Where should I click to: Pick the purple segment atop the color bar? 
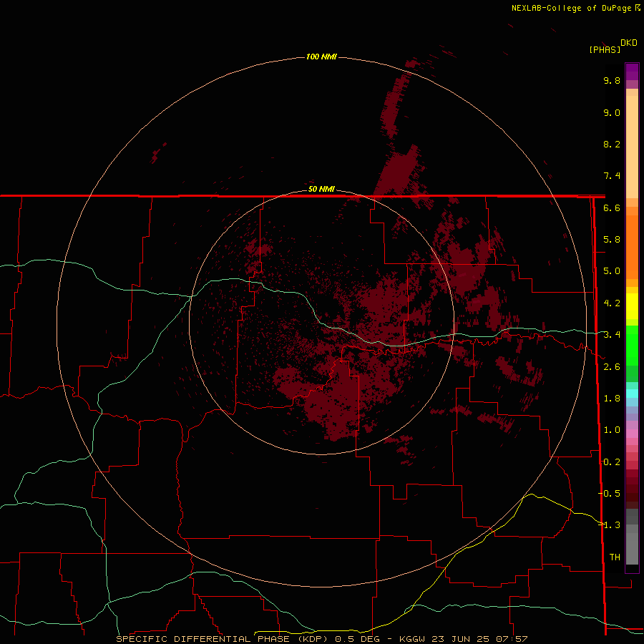pyautogui.click(x=632, y=72)
